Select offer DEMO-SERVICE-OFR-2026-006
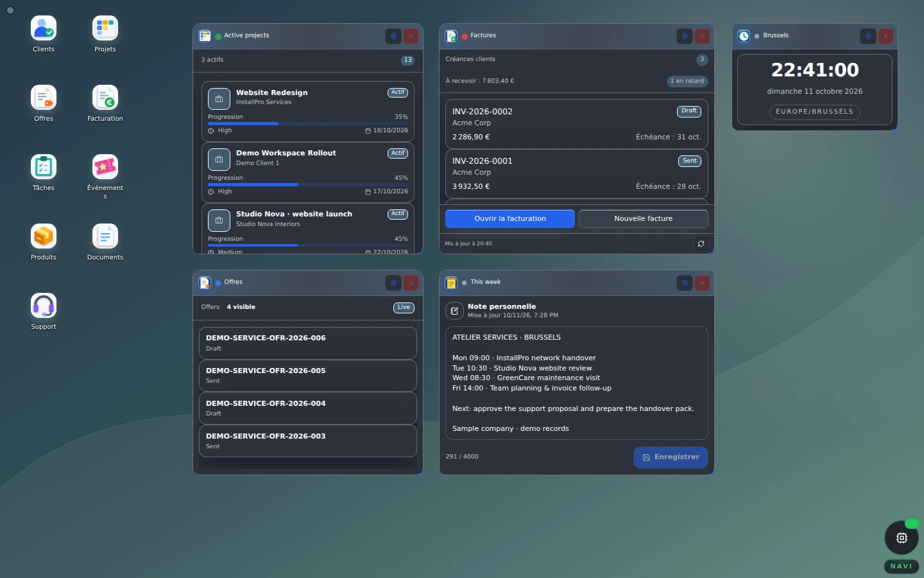The image size is (924, 578). 308,344
